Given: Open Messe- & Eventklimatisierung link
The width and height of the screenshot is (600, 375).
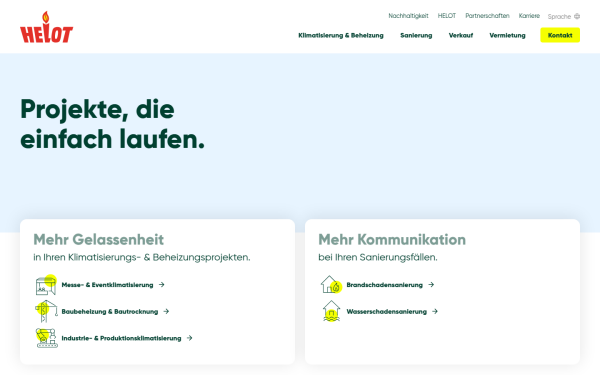Looking at the screenshot, I should coord(107,285).
